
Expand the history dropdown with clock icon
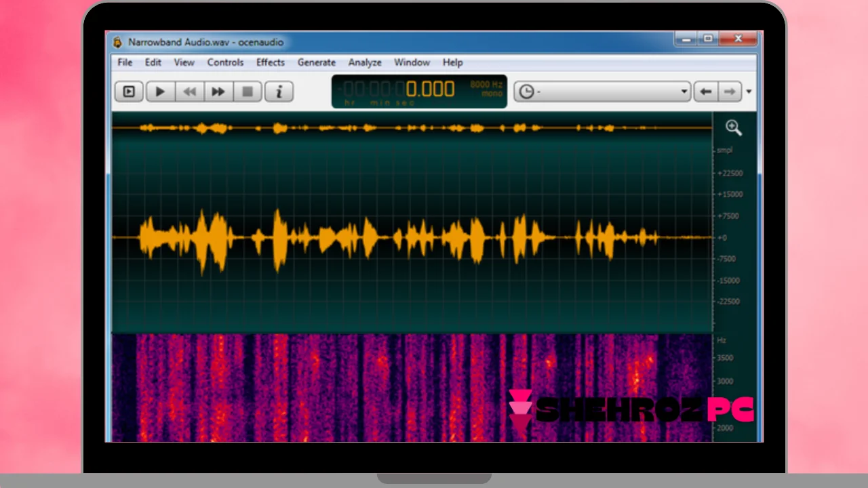[602, 91]
